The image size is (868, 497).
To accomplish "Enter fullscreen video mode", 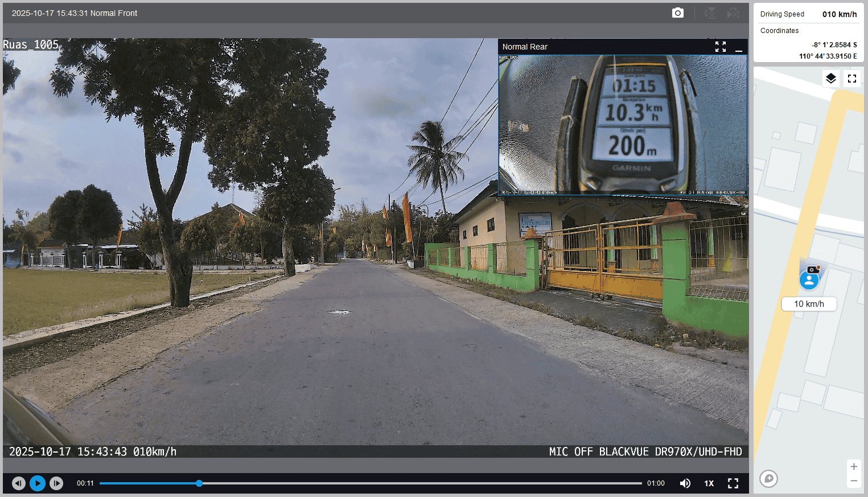I will point(733,483).
